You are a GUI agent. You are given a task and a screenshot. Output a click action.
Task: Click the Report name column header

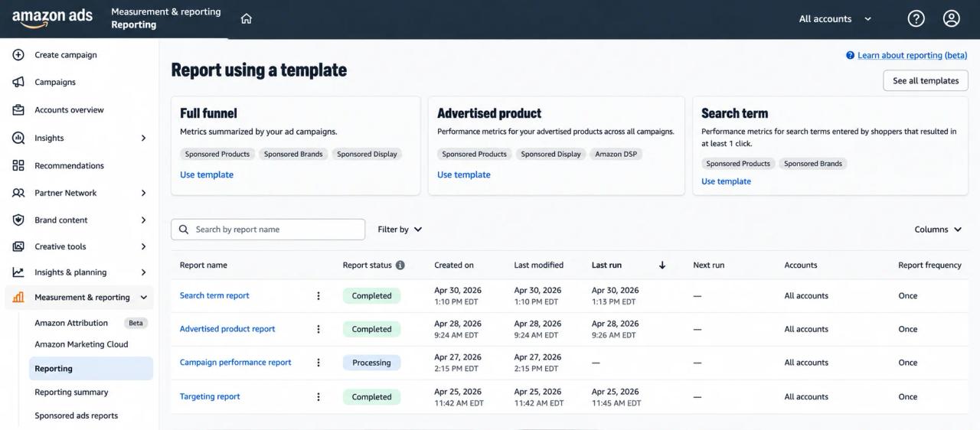point(204,265)
